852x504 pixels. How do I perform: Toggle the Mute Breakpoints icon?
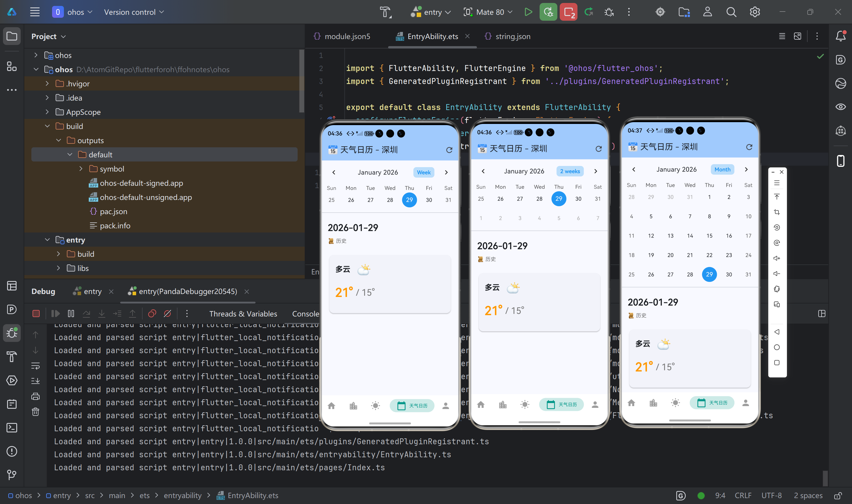coord(167,314)
